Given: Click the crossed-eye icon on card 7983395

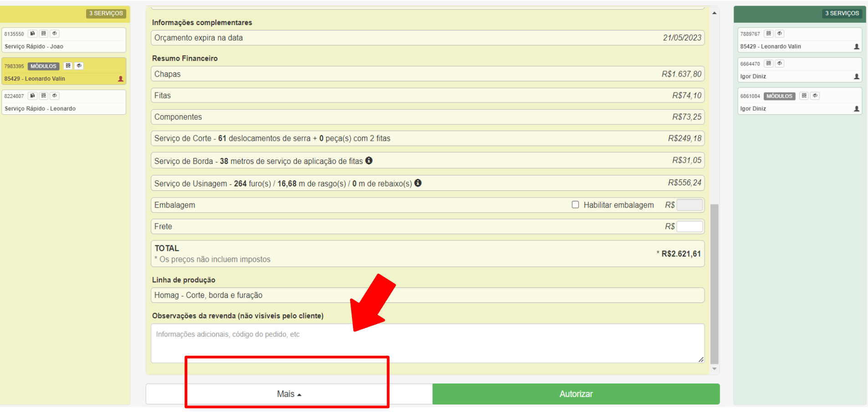Looking at the screenshot, I should [79, 66].
